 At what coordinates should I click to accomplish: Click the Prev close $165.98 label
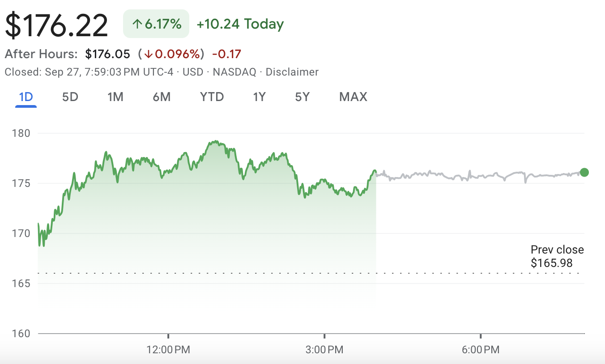[x=557, y=256]
